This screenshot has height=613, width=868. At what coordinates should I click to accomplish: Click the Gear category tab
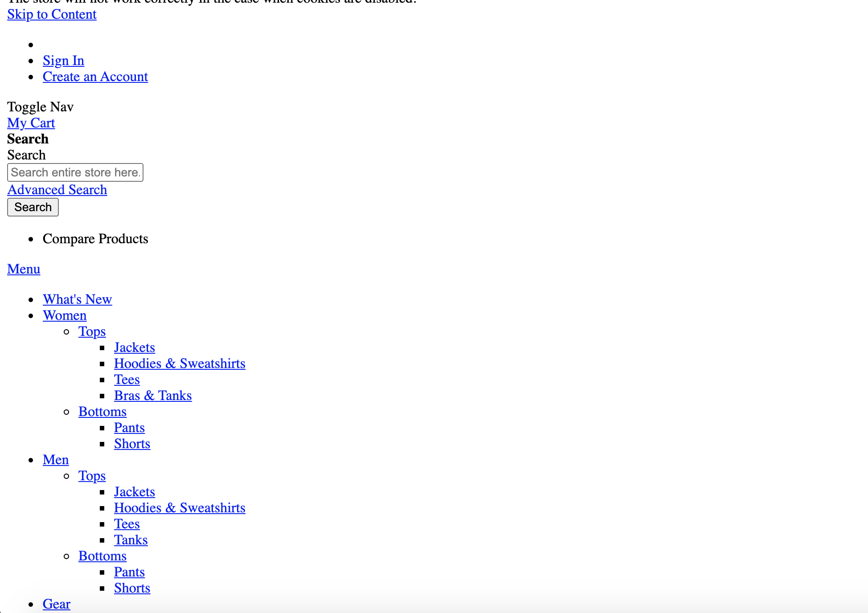pos(57,603)
